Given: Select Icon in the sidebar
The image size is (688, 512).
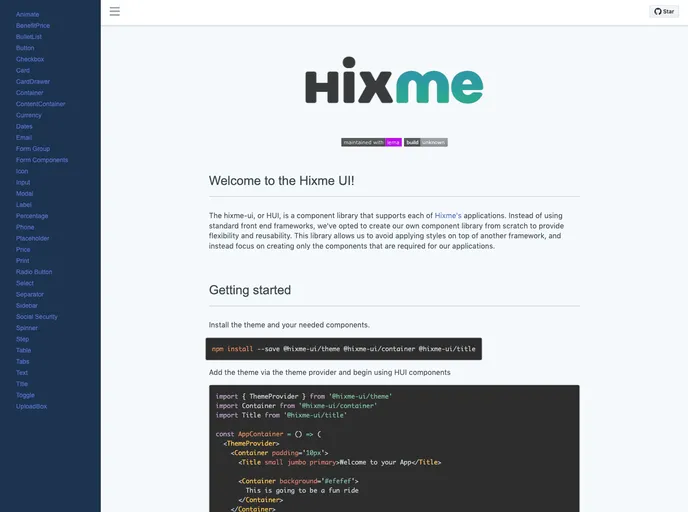Looking at the screenshot, I should [x=22, y=171].
